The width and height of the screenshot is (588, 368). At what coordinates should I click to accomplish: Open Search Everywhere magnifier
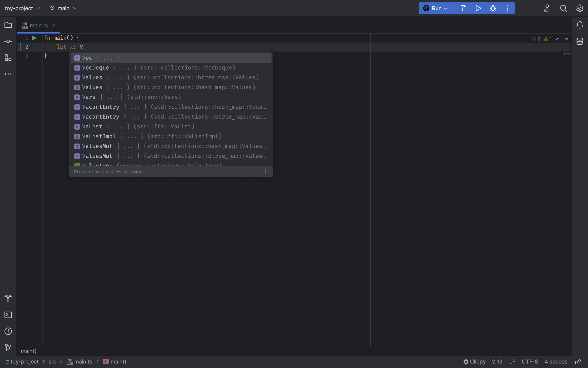point(563,8)
